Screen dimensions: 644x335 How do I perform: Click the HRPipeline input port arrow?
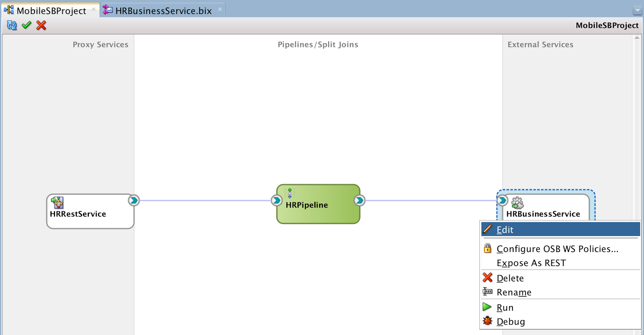tap(277, 200)
